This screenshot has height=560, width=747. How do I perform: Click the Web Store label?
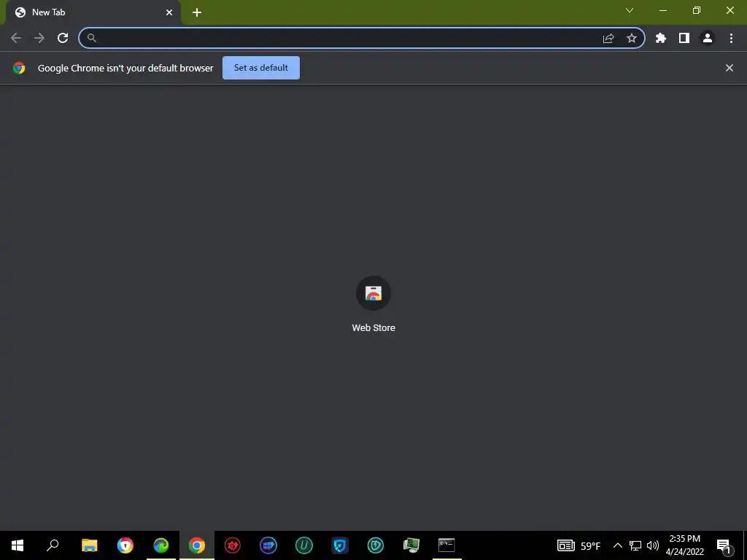point(373,327)
